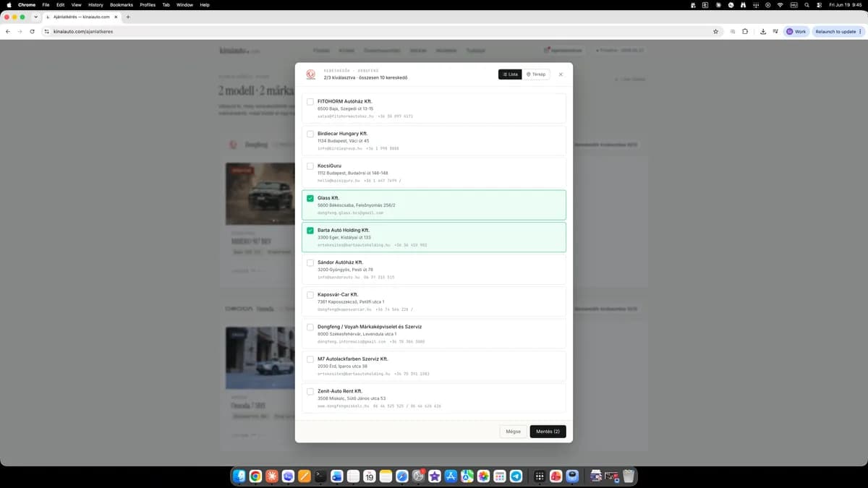Switch to the Lista view tab

tap(510, 74)
